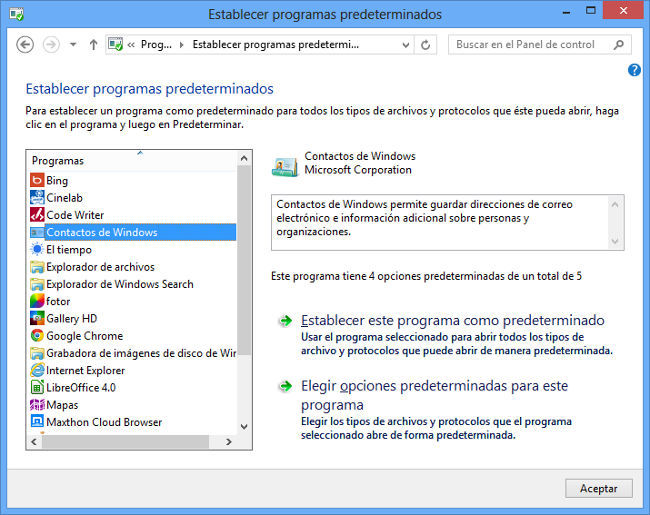
Task: Click the search magnifier icon
Action: tap(618, 44)
